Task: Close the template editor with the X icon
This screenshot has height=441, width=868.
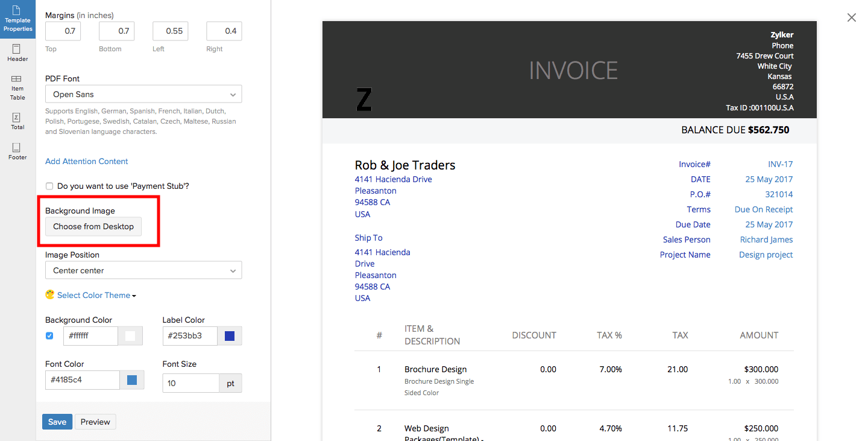Action: [852, 17]
